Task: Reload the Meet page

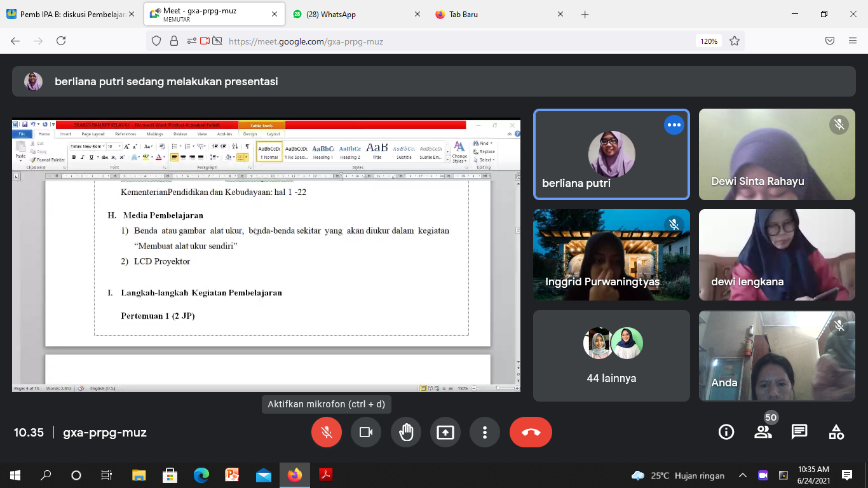Action: (61, 41)
